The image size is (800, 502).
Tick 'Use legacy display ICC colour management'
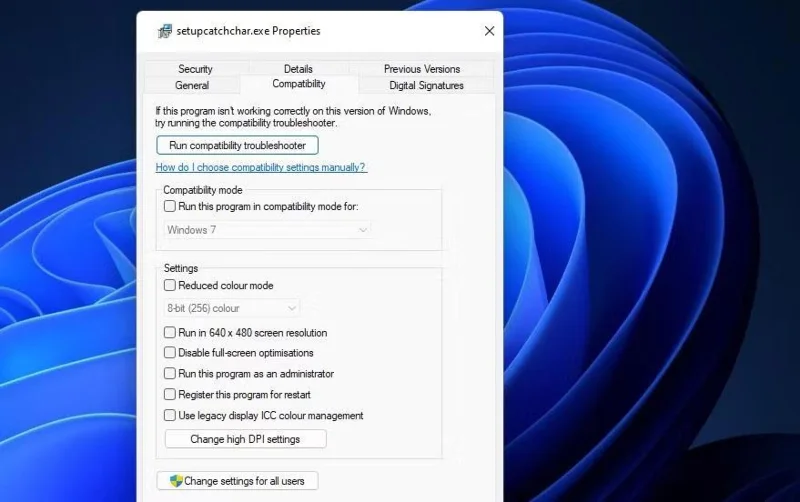[x=170, y=415]
